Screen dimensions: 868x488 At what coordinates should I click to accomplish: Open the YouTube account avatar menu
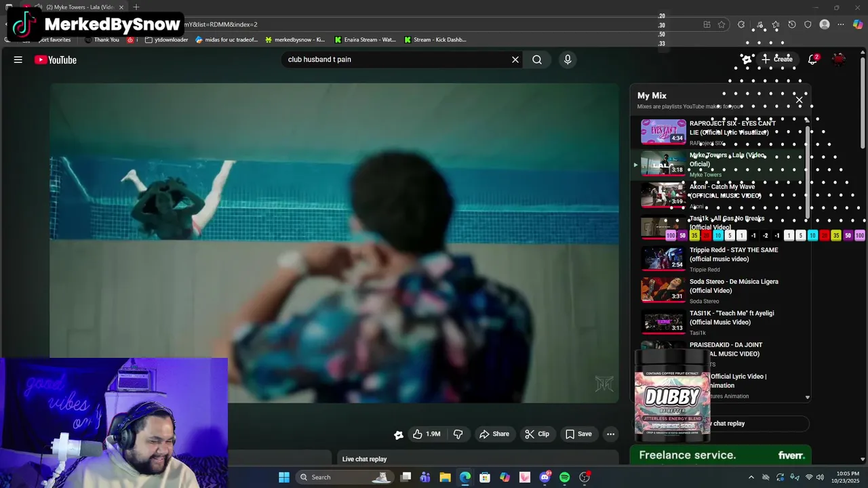(x=839, y=60)
